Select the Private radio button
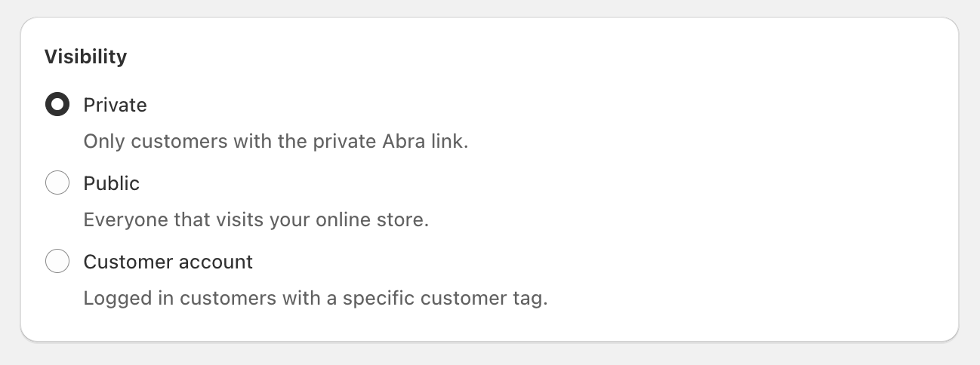Screen dimensions: 980x365 coord(57,105)
